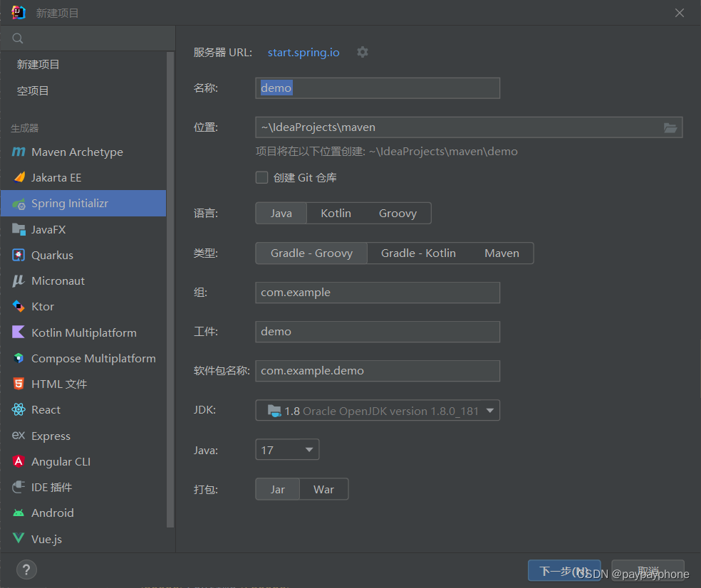This screenshot has width=701, height=588.
Task: Click the 名称 demo input field
Action: pyautogui.click(x=378, y=88)
